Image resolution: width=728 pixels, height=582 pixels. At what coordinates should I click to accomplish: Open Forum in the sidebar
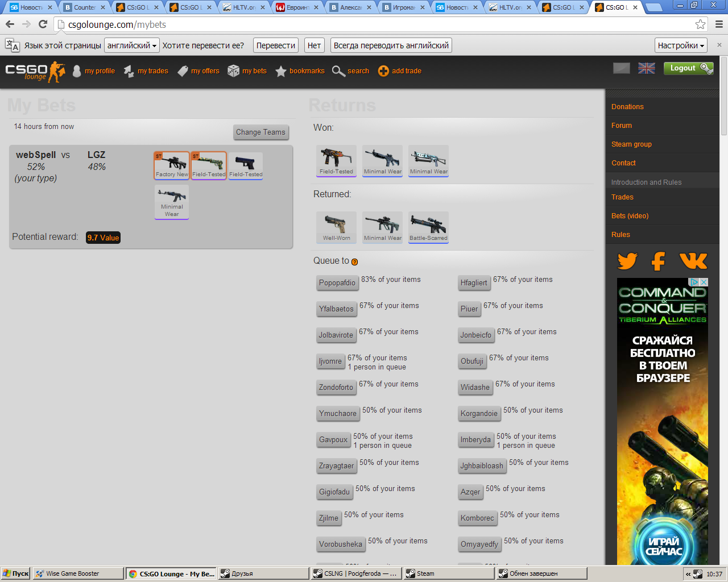622,126
